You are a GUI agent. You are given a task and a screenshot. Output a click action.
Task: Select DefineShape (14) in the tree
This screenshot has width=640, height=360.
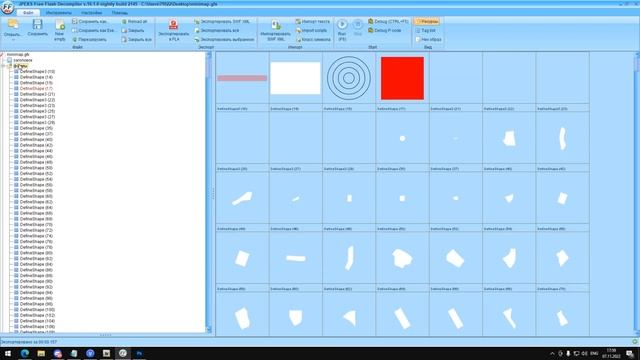36,77
